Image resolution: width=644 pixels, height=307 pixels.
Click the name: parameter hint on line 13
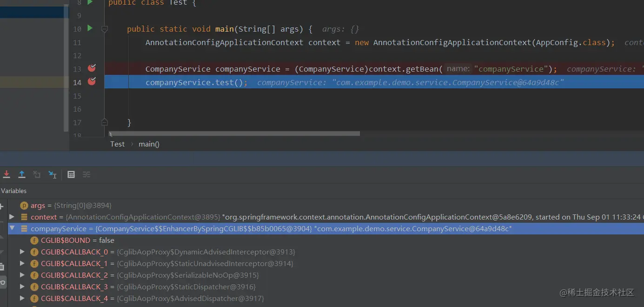[458, 69]
